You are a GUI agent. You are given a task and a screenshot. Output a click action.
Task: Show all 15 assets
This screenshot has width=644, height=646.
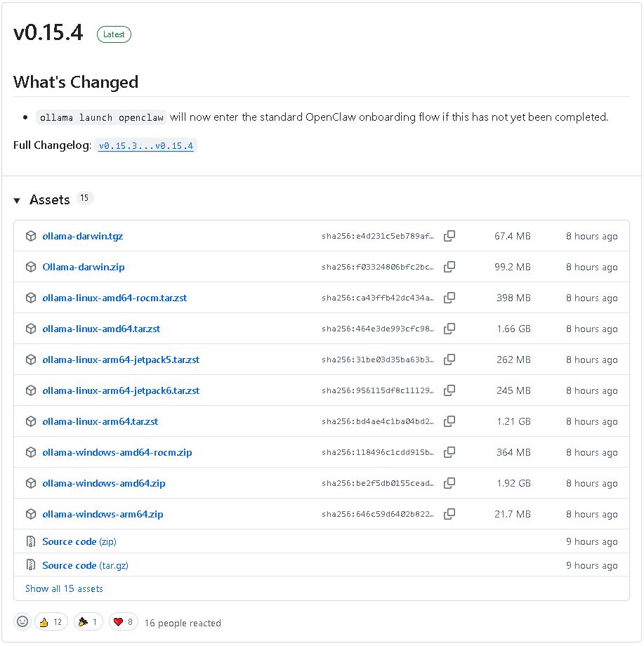pyautogui.click(x=64, y=588)
